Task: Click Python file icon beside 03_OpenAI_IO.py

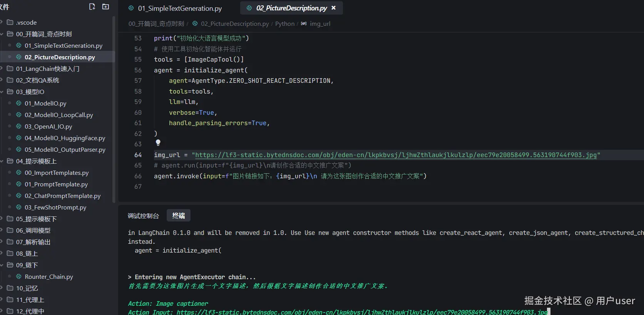Action: coord(18,126)
